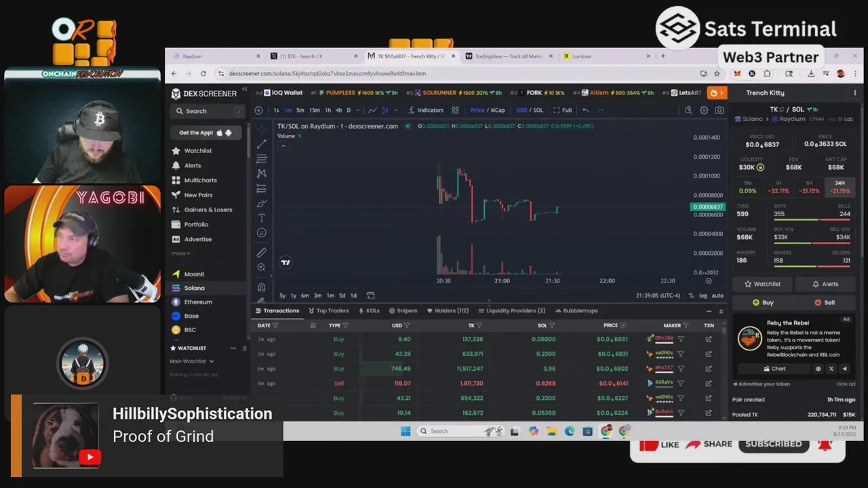Switch to the Top Traders tab

point(328,311)
